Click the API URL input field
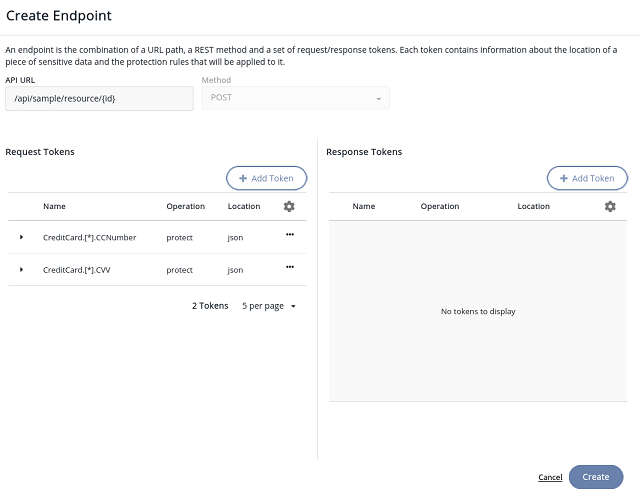 click(x=99, y=98)
